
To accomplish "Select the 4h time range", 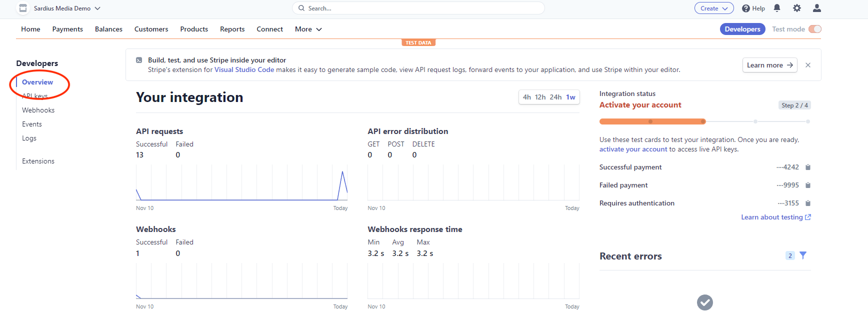I will pos(527,97).
